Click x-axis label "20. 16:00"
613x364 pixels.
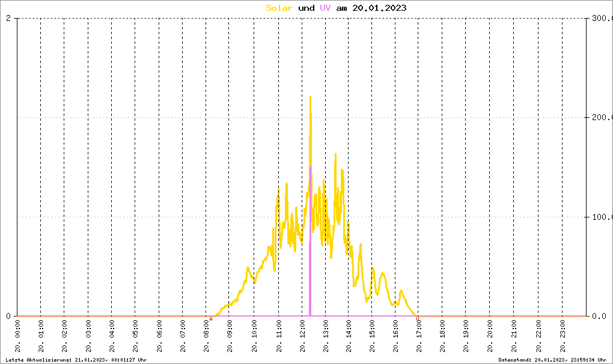pos(395,336)
